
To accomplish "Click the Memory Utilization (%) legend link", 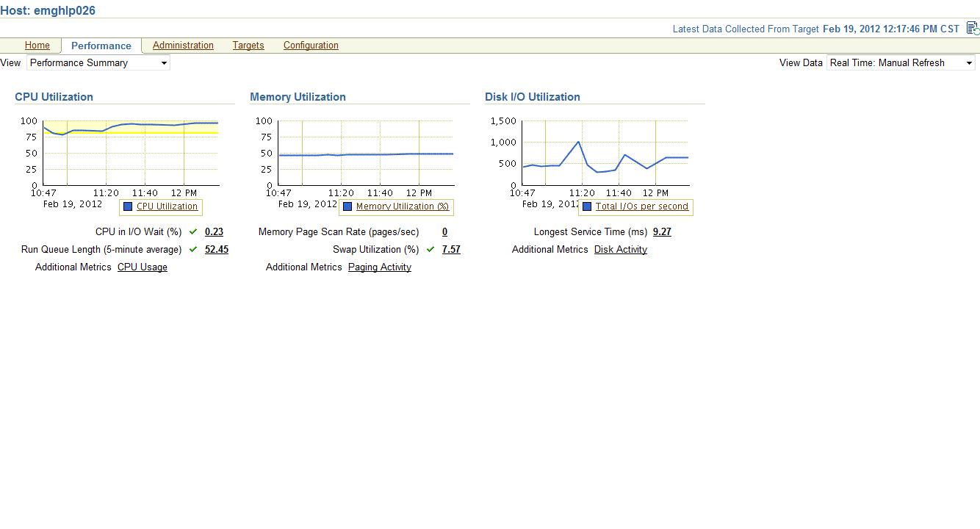I will (402, 206).
